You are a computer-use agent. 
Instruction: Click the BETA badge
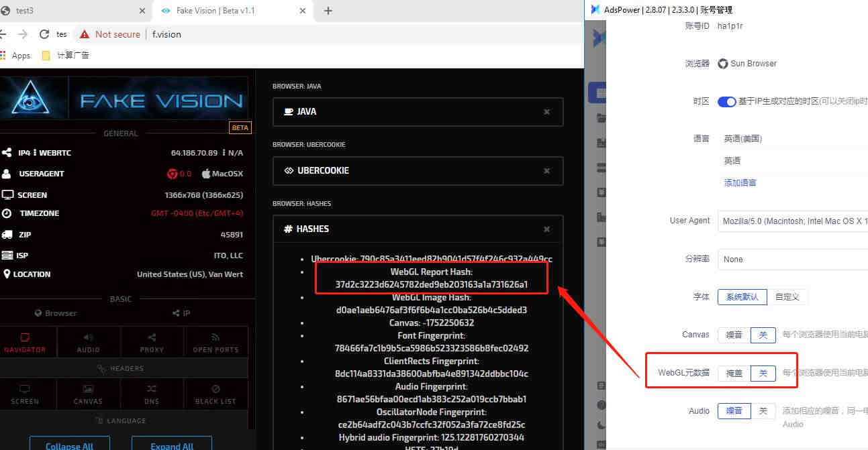tap(240, 127)
